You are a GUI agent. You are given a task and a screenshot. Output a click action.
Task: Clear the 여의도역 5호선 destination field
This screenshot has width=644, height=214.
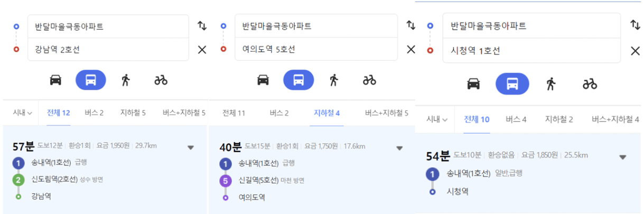pos(410,49)
